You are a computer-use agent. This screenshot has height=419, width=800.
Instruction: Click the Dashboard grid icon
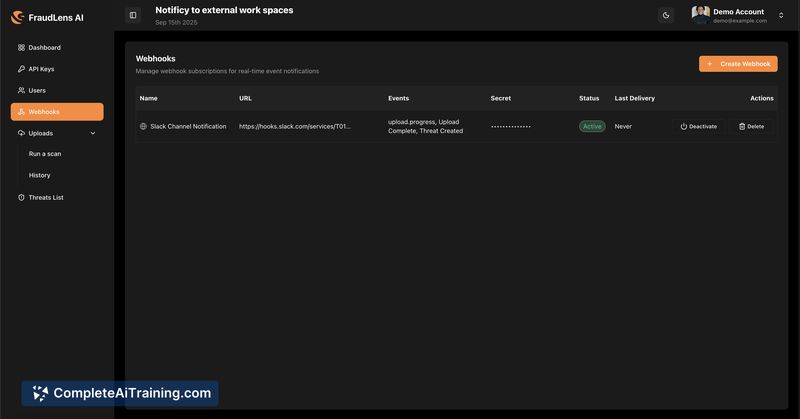pos(21,47)
